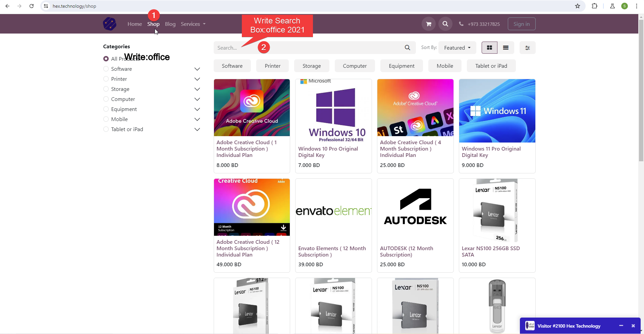Switch to list view layout

(505, 48)
